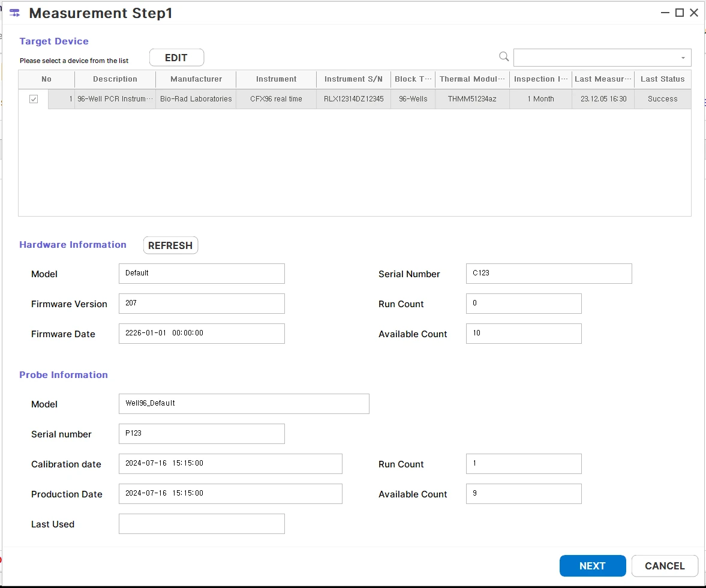Click the Thermal Modul… column header
Screen dimensions: 706x588
pos(472,79)
